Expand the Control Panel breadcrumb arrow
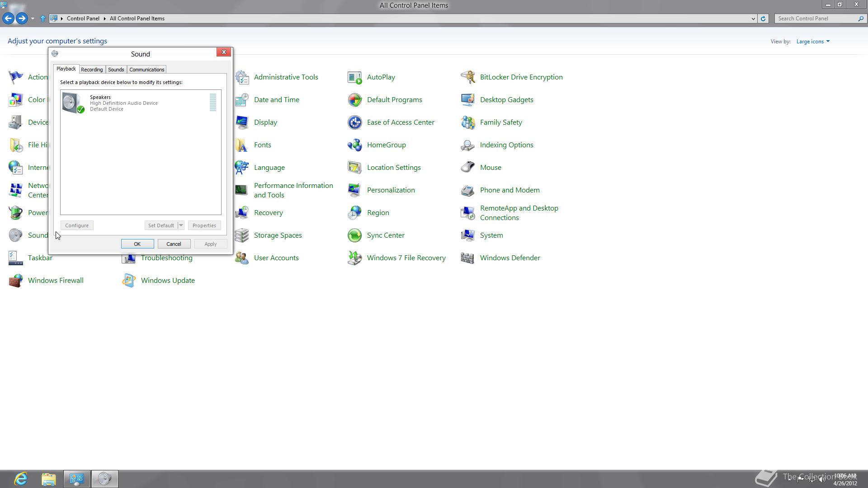 (x=104, y=19)
